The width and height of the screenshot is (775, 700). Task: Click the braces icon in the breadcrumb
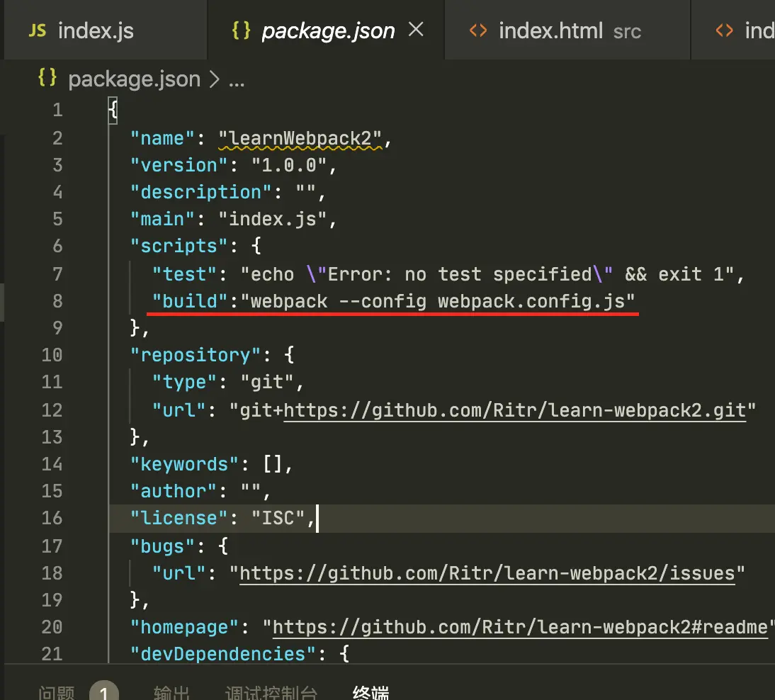tap(47, 78)
